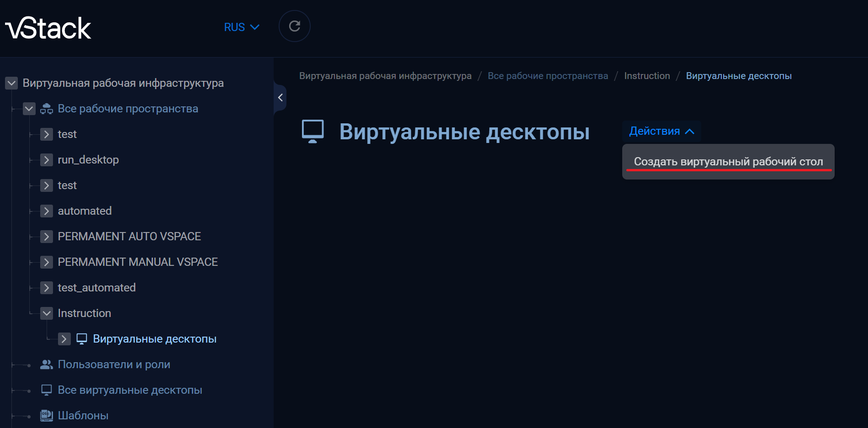Select Создать виртуальный рабочий стол menu item
The image size is (868, 428).
click(728, 162)
